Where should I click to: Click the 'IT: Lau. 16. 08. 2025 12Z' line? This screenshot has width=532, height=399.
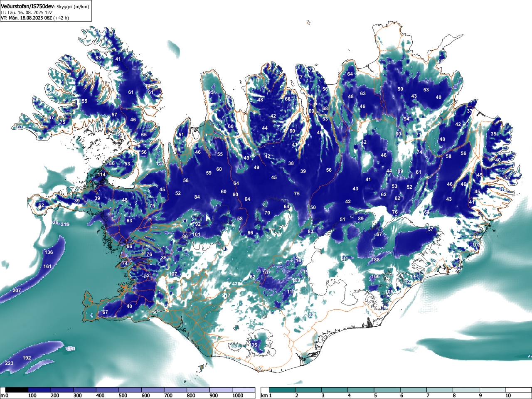click(26, 12)
